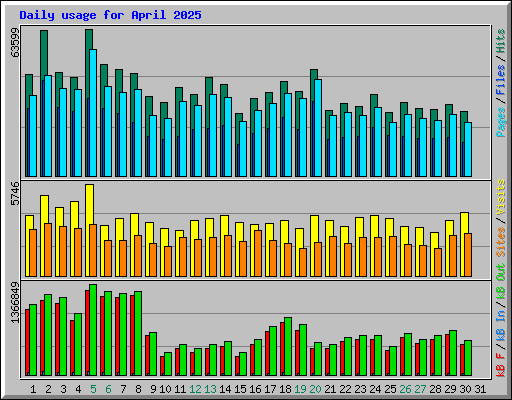Viewport: 512px width, 400px height.
Task: Click green weekend day label 5
Action: pos(93,389)
